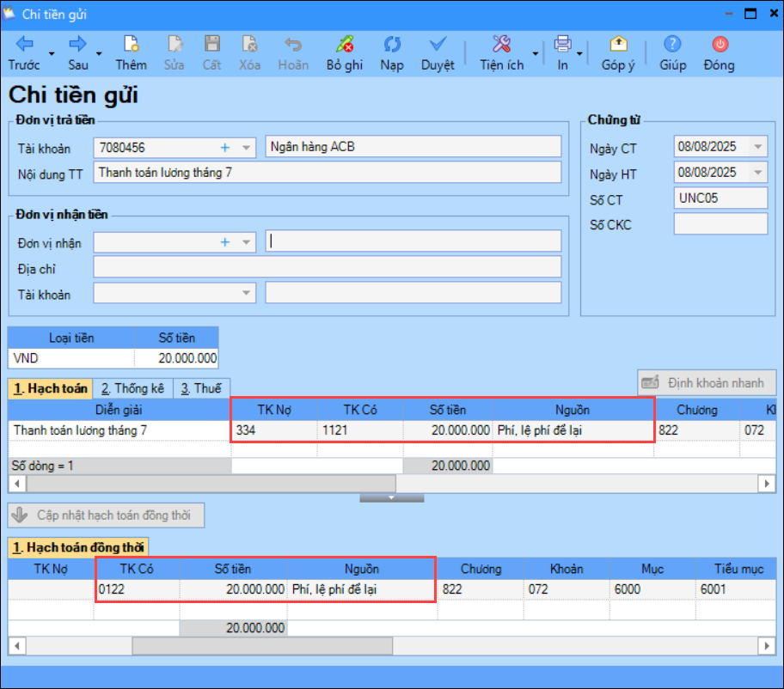Click the Số CT field UNC05

tap(720, 198)
